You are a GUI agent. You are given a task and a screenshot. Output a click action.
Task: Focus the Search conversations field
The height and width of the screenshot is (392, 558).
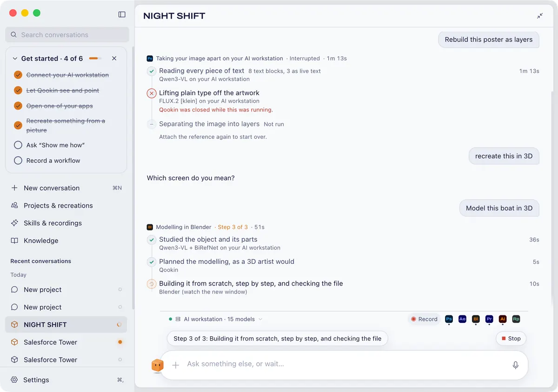(67, 35)
